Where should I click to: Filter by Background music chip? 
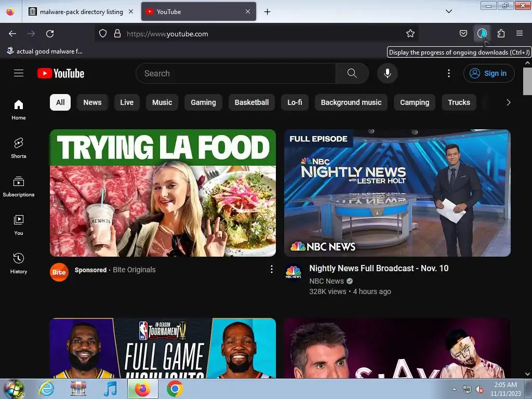click(351, 102)
